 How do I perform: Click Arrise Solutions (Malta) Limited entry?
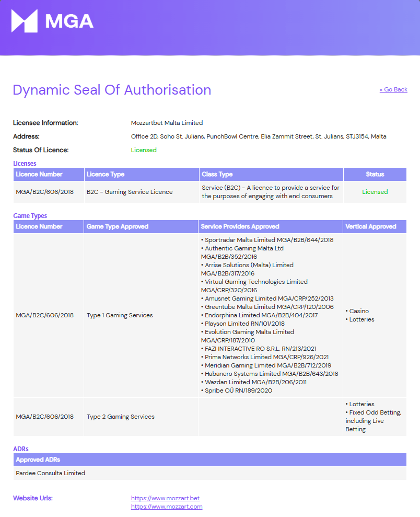[x=247, y=269]
